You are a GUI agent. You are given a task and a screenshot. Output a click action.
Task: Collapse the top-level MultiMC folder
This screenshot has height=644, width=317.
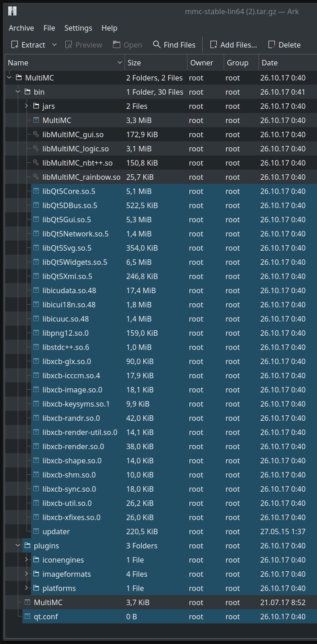click(x=9, y=78)
